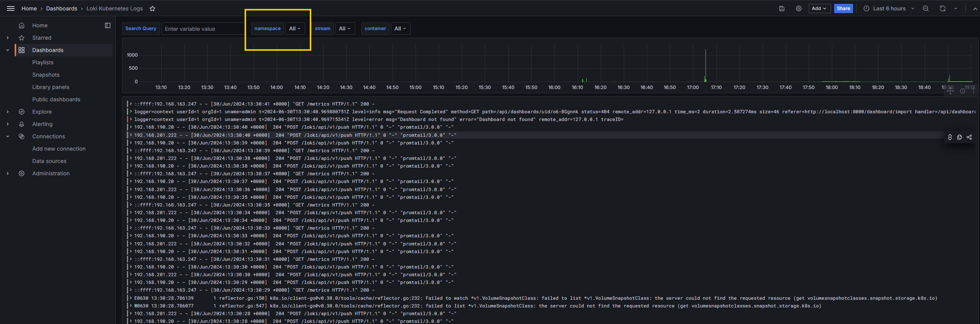Click the Alerting bell icon
980x324 pixels.
(22, 124)
